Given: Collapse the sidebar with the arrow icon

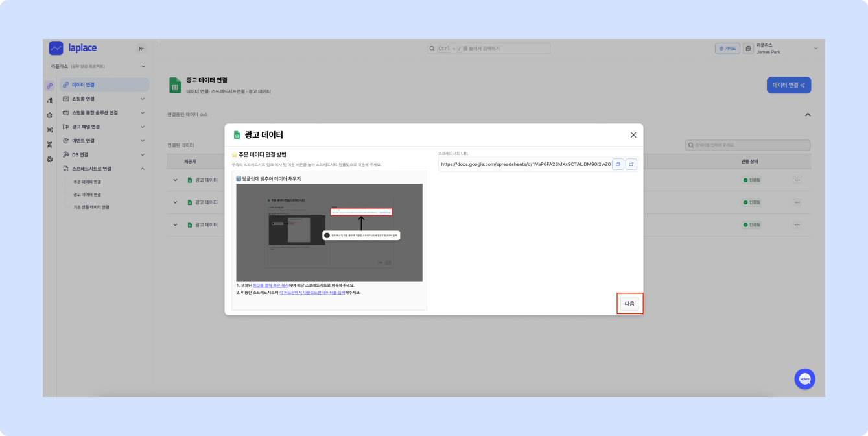Looking at the screenshot, I should 141,49.
